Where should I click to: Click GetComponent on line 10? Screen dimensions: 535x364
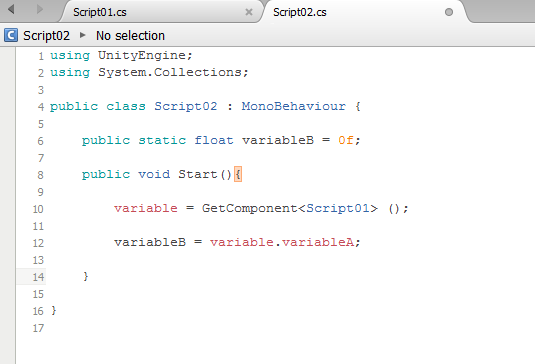tap(249, 208)
